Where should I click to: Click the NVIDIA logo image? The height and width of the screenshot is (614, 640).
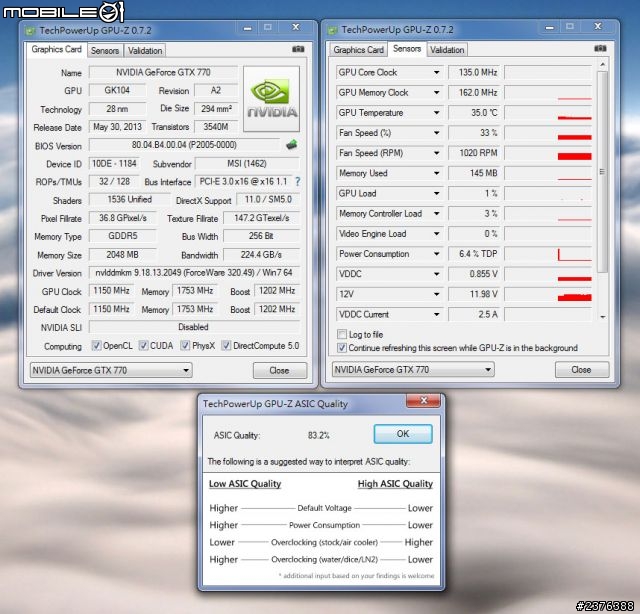click(x=271, y=99)
